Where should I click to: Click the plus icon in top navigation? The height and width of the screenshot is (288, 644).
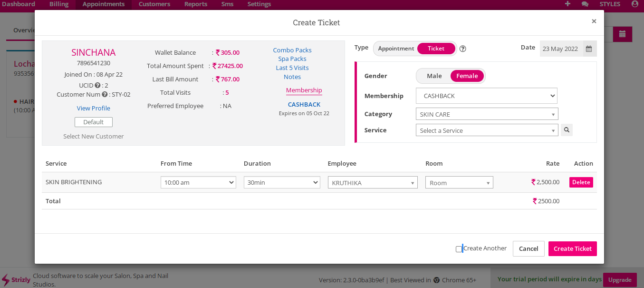(567, 4)
